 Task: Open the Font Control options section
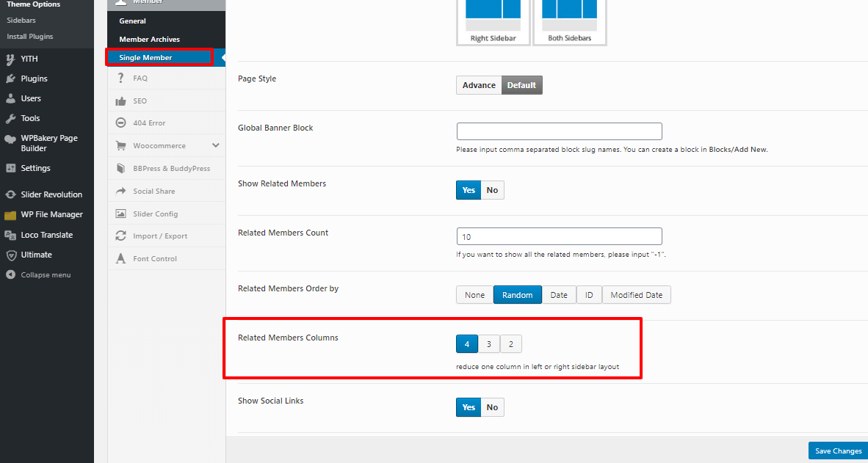pyautogui.click(x=167, y=258)
